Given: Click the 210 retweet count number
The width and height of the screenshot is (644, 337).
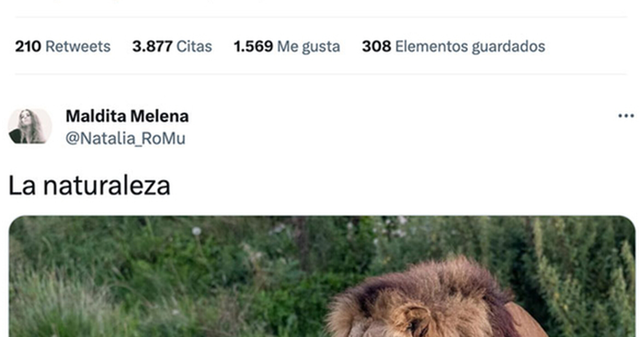Looking at the screenshot, I should point(28,46).
